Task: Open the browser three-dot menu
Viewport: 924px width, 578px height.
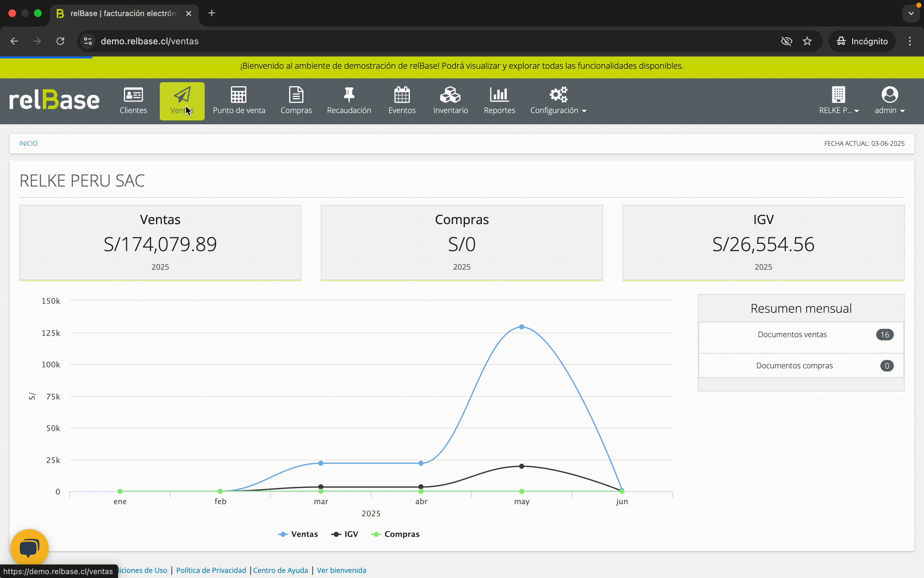Action: tap(910, 41)
